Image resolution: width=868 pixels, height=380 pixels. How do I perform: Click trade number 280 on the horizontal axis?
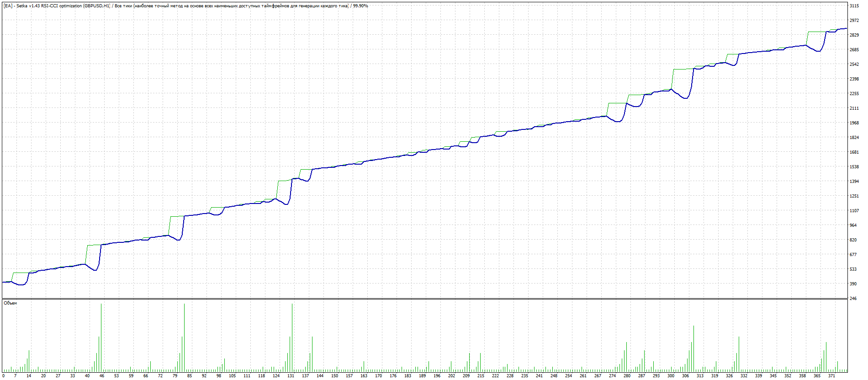(627, 376)
